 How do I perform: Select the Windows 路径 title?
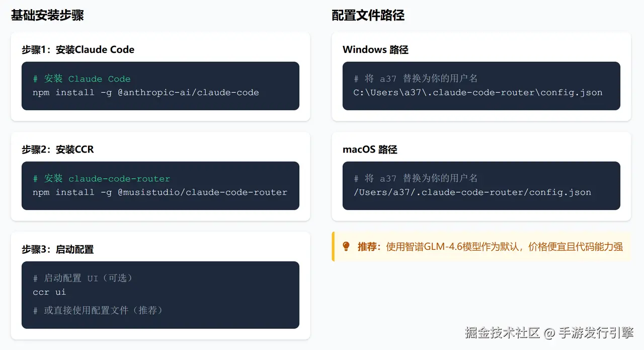pos(375,49)
